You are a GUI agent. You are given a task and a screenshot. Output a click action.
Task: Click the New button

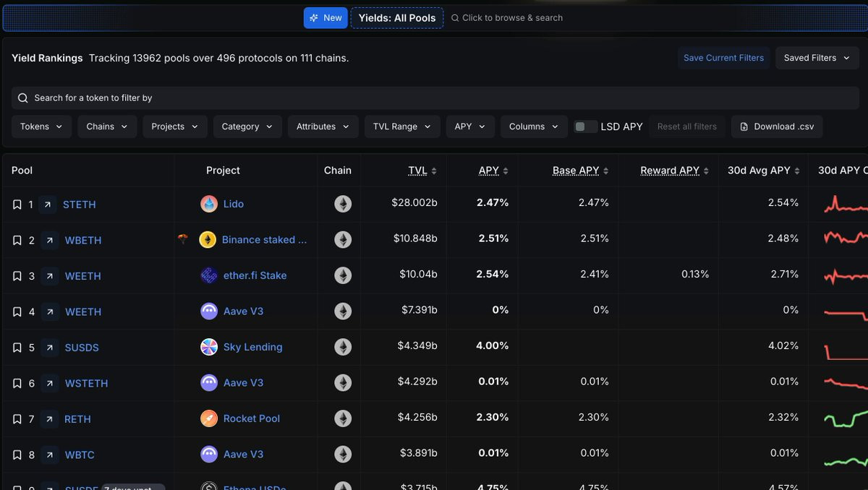click(x=325, y=18)
